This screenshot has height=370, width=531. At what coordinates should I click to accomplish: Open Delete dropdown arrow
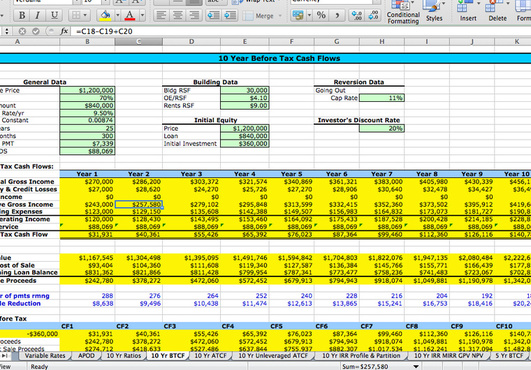(508, 4)
